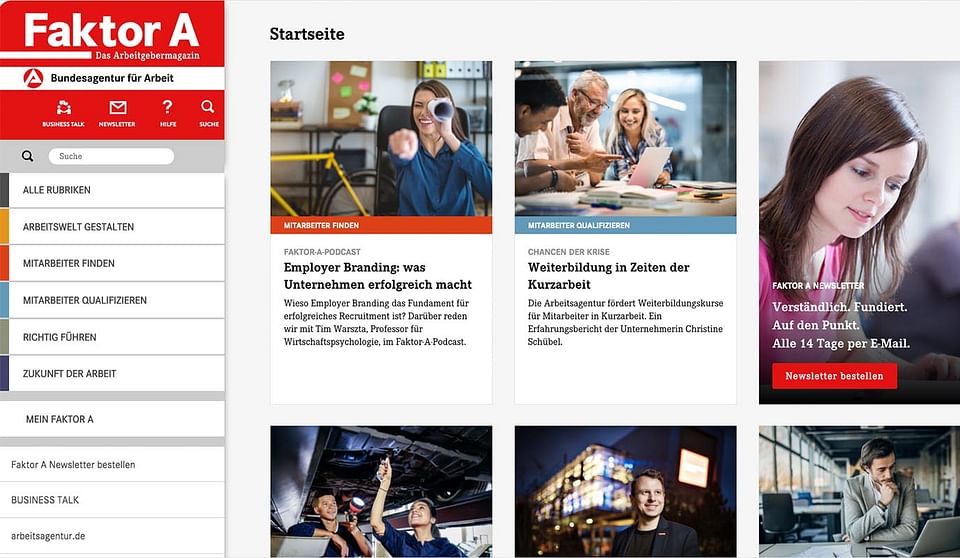
Task: Click the CHANCEN DER KRISE label
Action: tap(569, 252)
